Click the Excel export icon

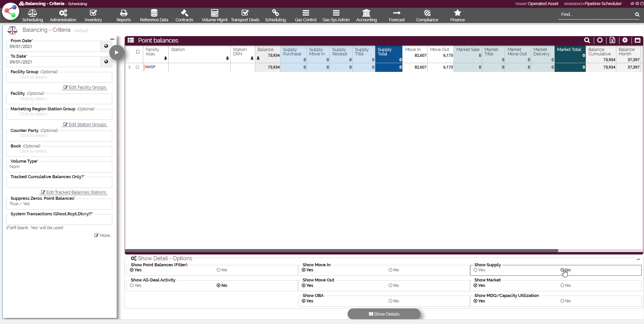[612, 40]
